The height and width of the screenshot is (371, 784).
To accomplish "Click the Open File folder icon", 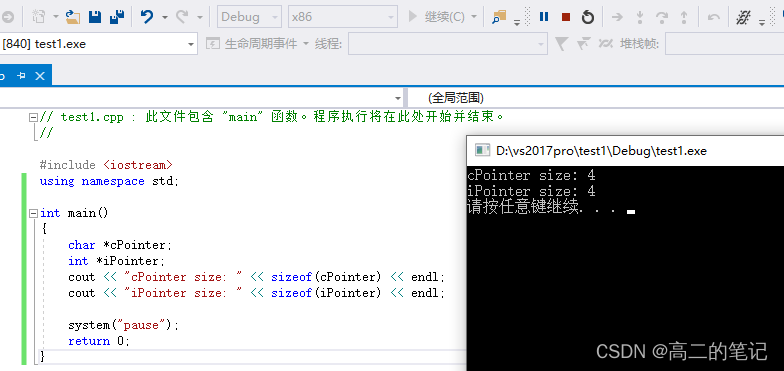I will pyautogui.click(x=73, y=16).
